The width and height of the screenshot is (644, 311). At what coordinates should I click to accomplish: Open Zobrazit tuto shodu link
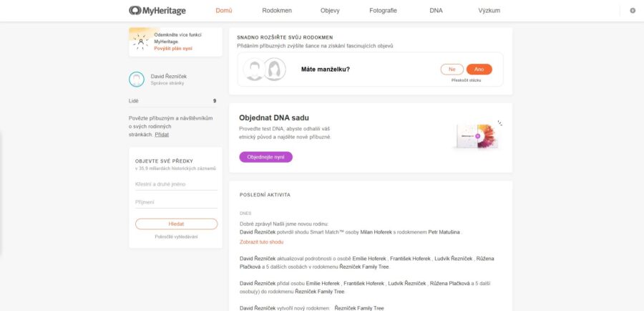point(262,242)
